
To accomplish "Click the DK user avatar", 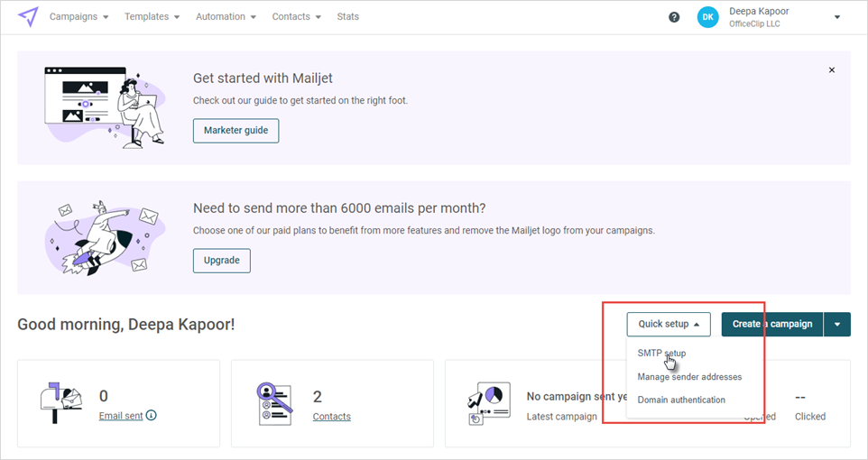I will click(707, 17).
